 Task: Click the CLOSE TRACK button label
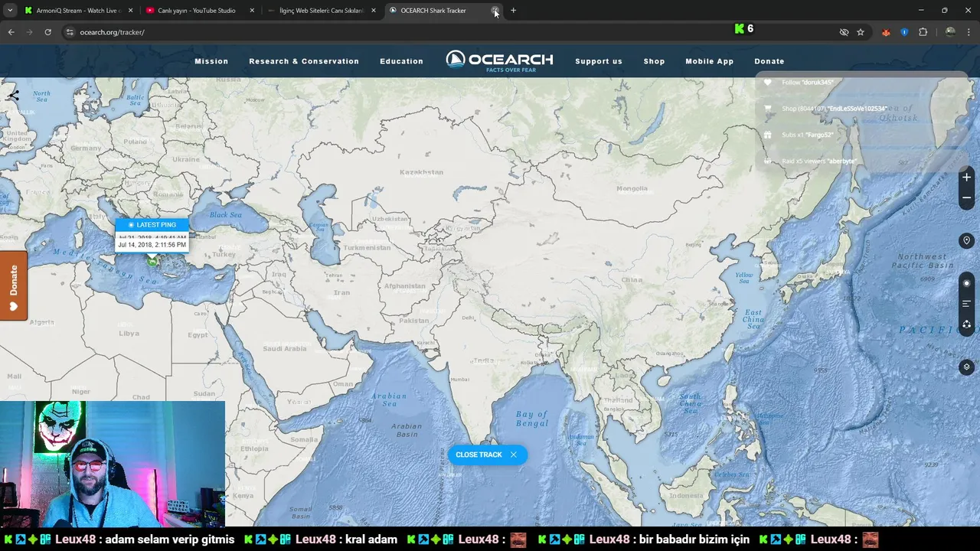click(479, 455)
